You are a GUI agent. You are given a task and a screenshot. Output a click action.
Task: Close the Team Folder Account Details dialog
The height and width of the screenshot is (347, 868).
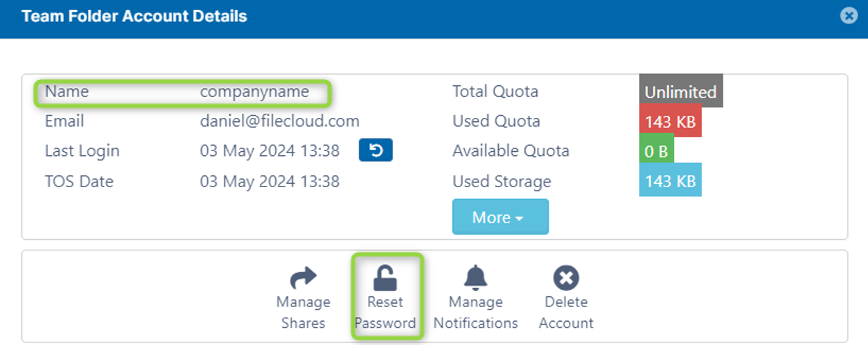[x=849, y=16]
